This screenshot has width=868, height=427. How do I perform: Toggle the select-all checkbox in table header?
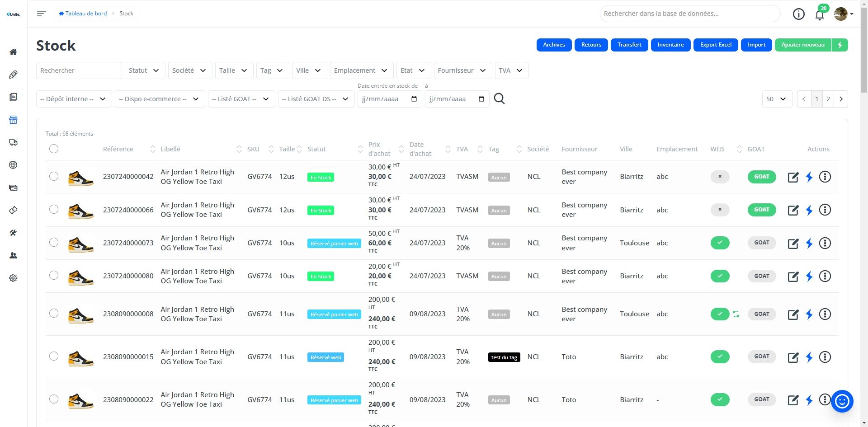[54, 149]
